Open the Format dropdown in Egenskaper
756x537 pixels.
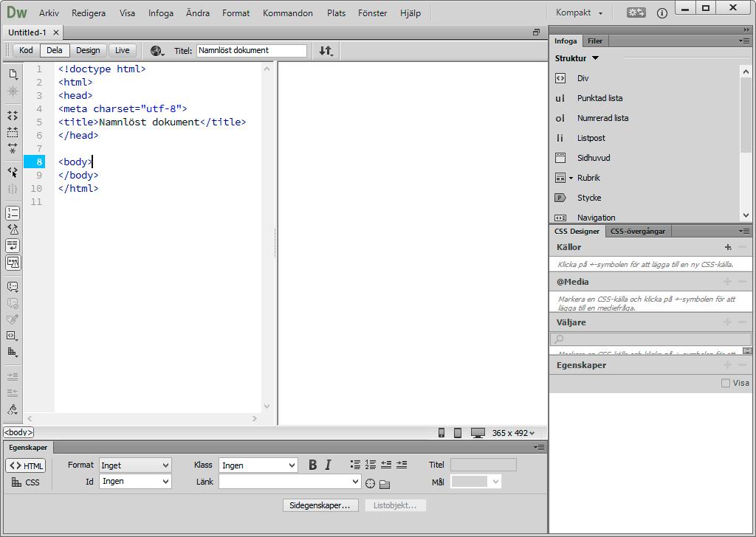point(135,465)
